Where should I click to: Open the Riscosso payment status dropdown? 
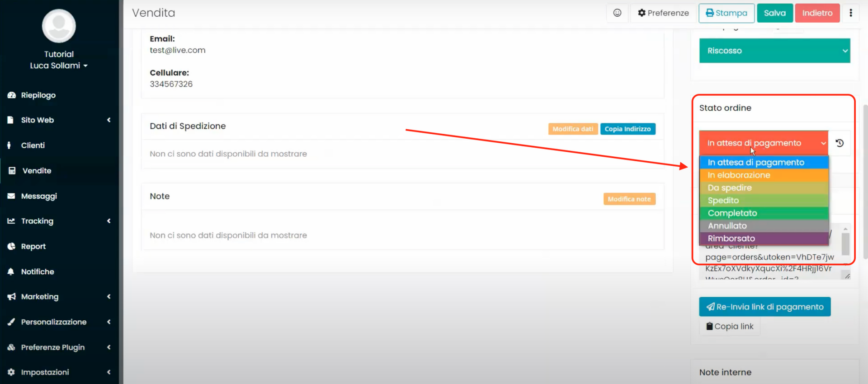point(774,51)
